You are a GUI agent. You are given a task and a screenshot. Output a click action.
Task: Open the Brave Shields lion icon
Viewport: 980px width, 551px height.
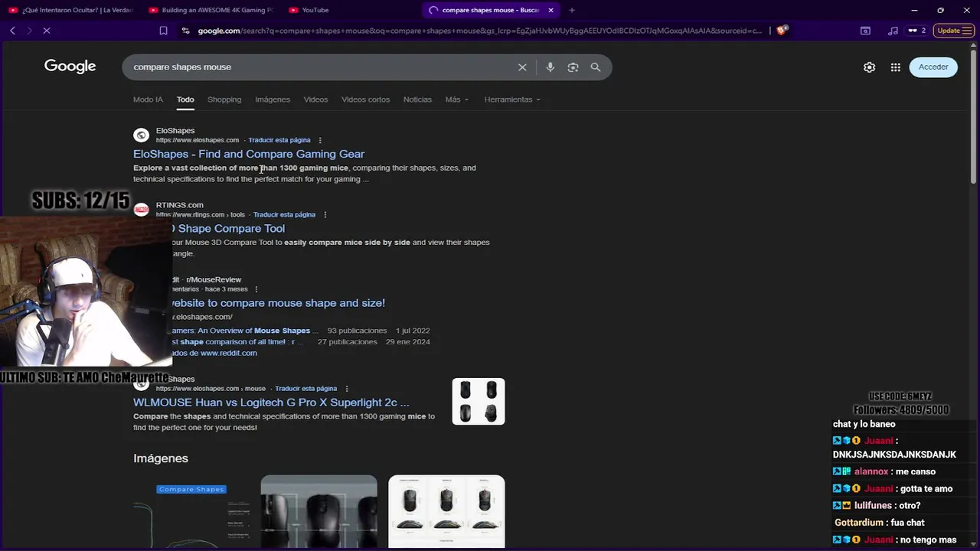pos(781,31)
